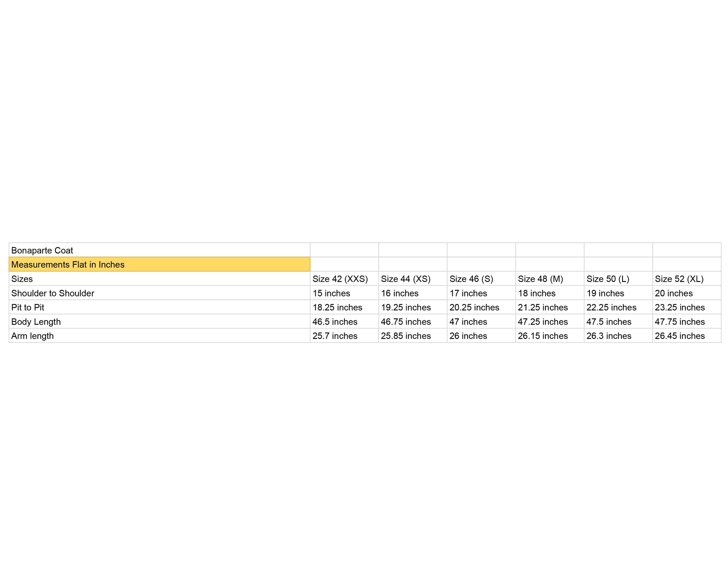Click the 26.45 inches arm length cell

click(679, 336)
